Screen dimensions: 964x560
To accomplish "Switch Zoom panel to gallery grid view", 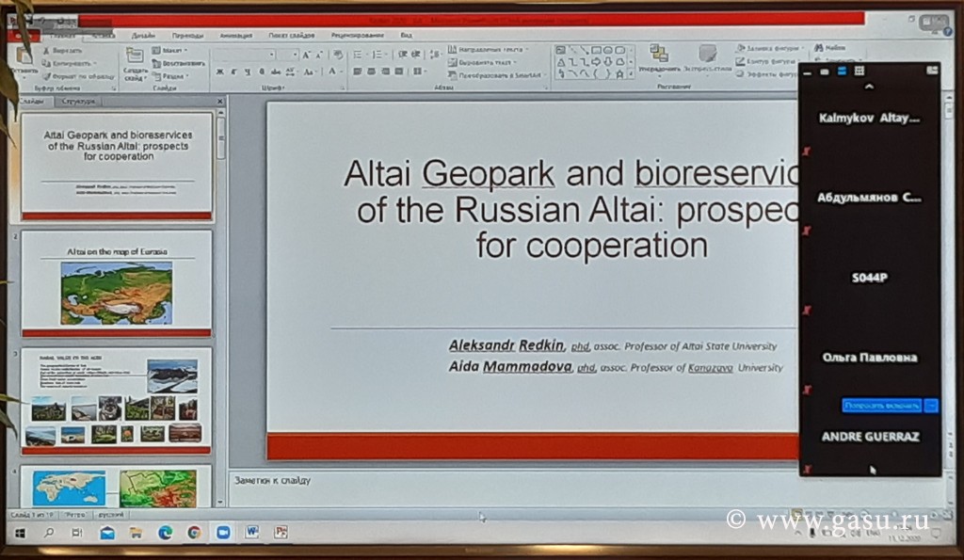I will pos(859,71).
